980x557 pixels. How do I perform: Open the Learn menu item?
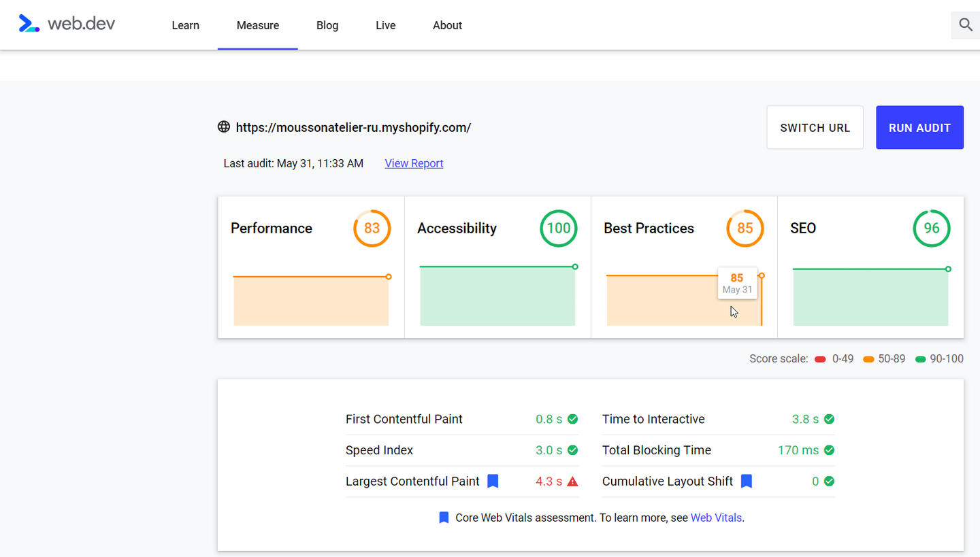(185, 25)
